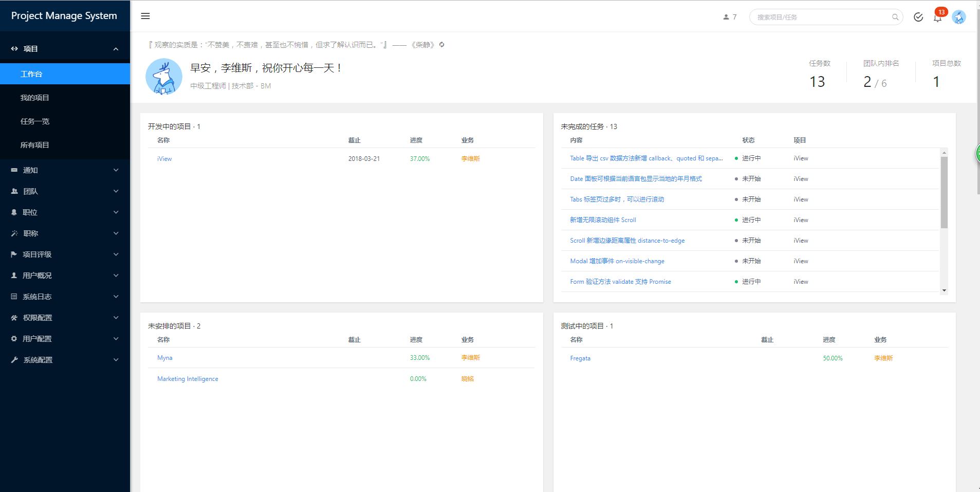
Task: Open the iView project link
Action: click(x=164, y=159)
